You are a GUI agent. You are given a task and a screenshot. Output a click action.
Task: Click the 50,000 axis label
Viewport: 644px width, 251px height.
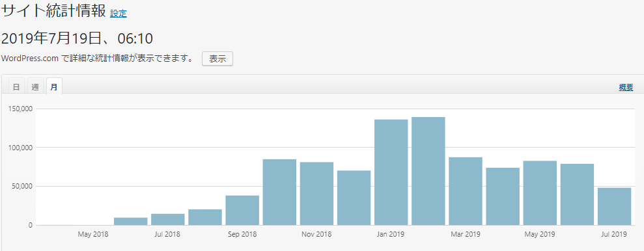pos(22,186)
